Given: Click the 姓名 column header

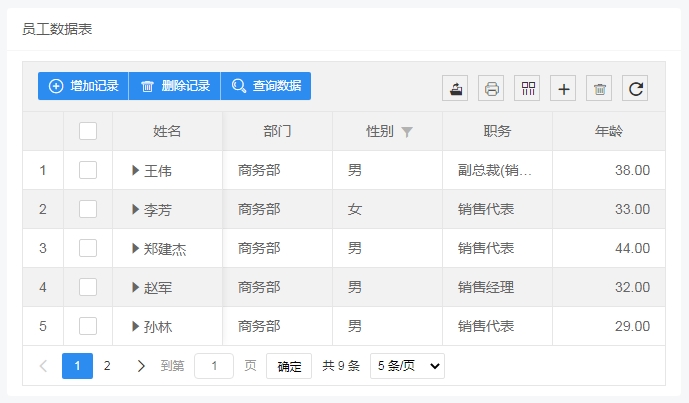Looking at the screenshot, I should pyautogui.click(x=167, y=131).
